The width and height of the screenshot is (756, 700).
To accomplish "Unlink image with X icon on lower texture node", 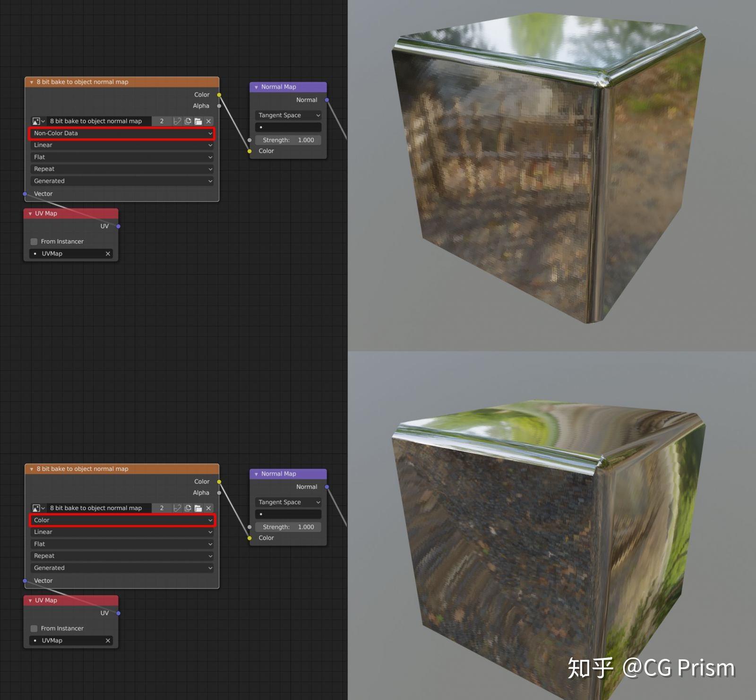I will (208, 508).
